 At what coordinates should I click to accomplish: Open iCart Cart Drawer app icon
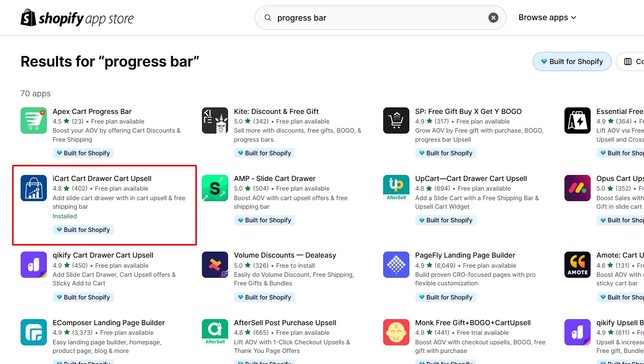tap(34, 188)
